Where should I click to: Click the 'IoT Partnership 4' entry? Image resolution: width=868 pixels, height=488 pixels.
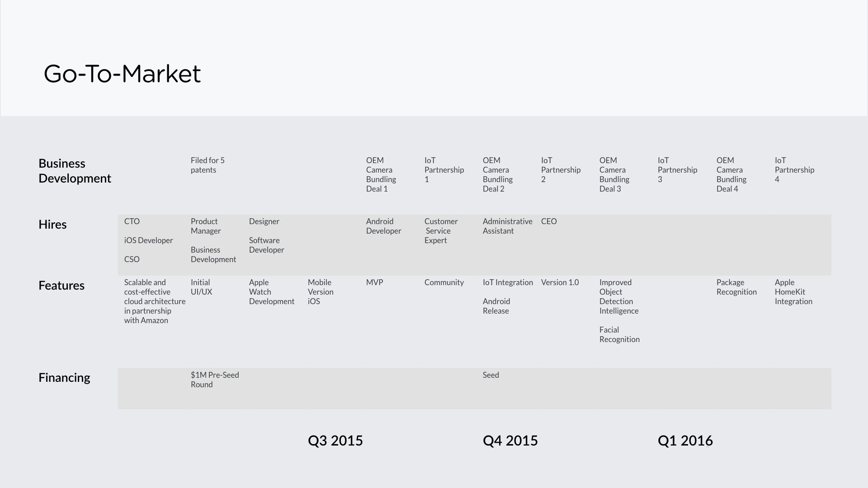click(794, 170)
